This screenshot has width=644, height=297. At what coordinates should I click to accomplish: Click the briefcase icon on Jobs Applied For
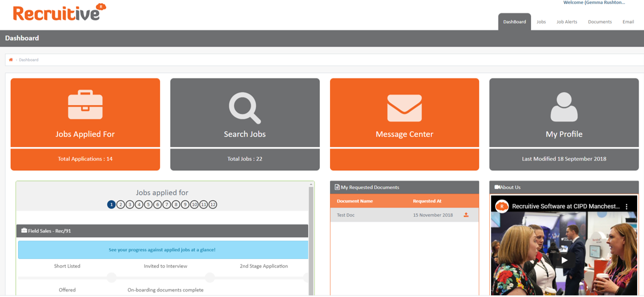85,105
